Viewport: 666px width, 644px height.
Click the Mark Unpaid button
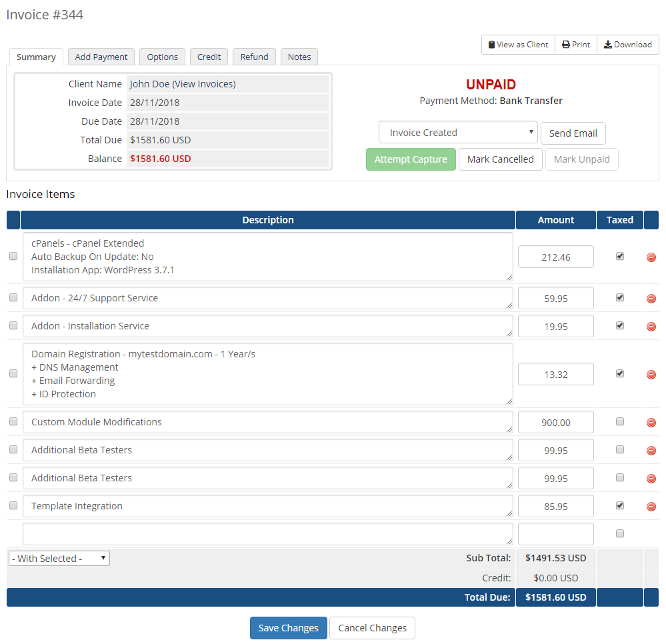581,159
